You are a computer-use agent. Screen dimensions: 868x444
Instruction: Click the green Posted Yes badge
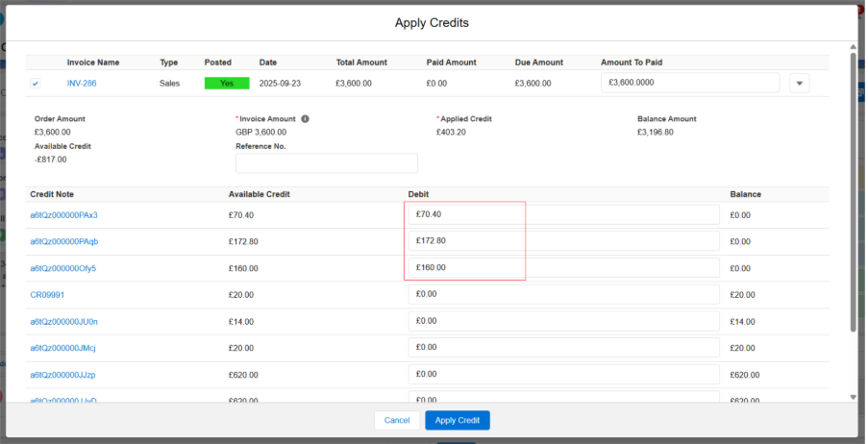pos(227,84)
